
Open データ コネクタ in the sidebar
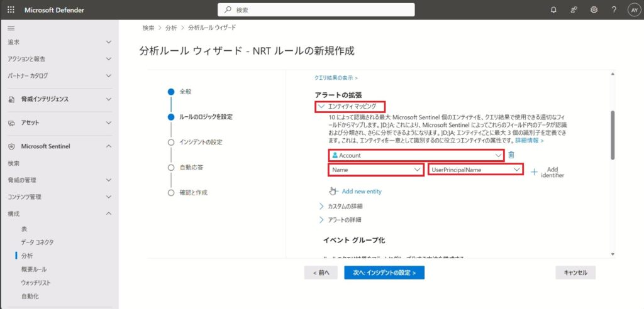coord(37,242)
